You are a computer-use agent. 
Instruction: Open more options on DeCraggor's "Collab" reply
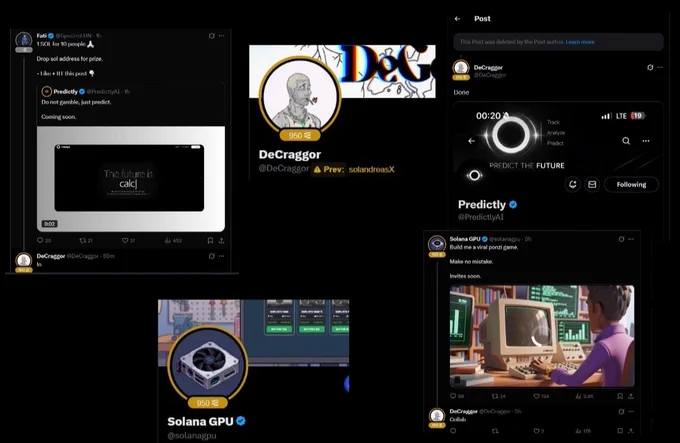pos(631,411)
